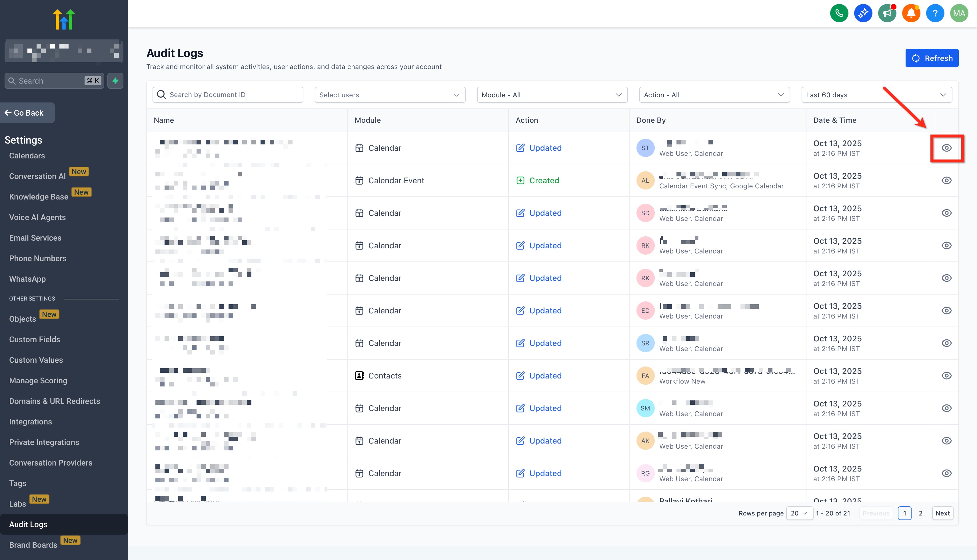Image resolution: width=977 pixels, height=560 pixels.
Task: Expand the Select users dropdown
Action: pyautogui.click(x=390, y=95)
